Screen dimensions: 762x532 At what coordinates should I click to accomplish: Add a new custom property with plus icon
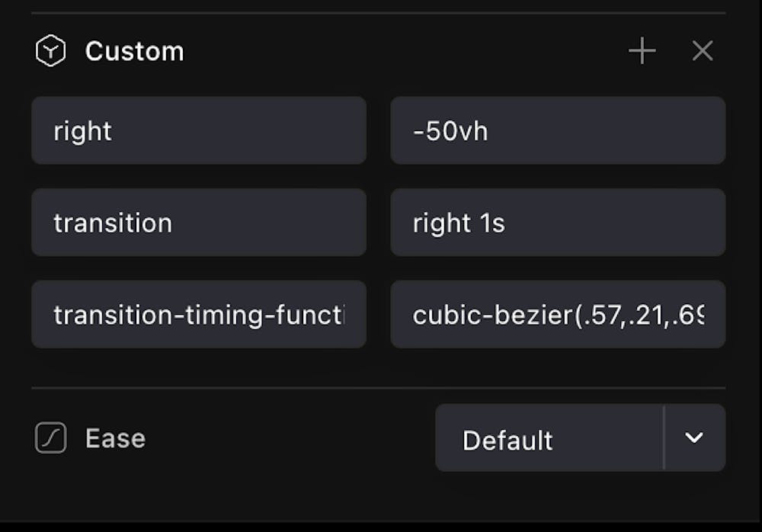[x=642, y=52]
